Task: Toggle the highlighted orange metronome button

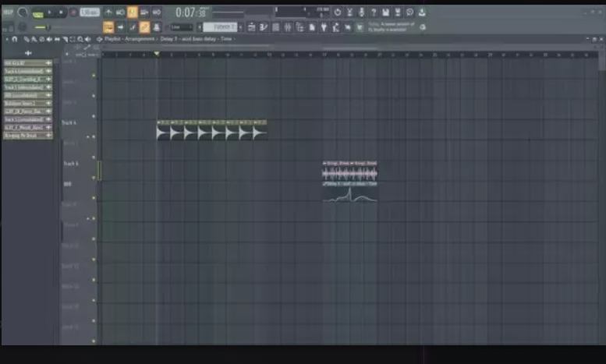Action: click(133, 12)
